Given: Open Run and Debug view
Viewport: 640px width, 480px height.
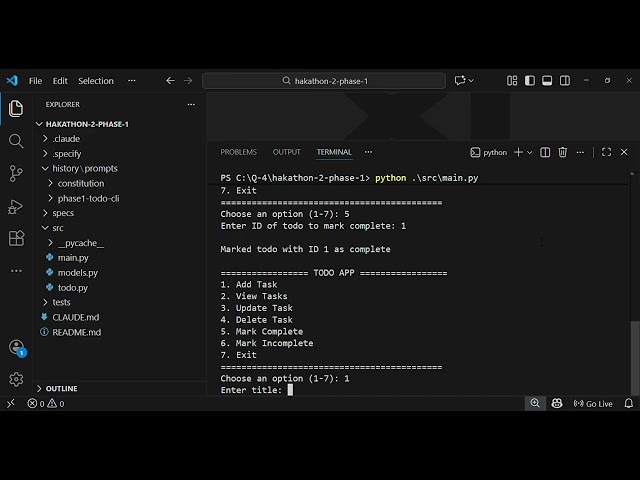Looking at the screenshot, I should 16,207.
